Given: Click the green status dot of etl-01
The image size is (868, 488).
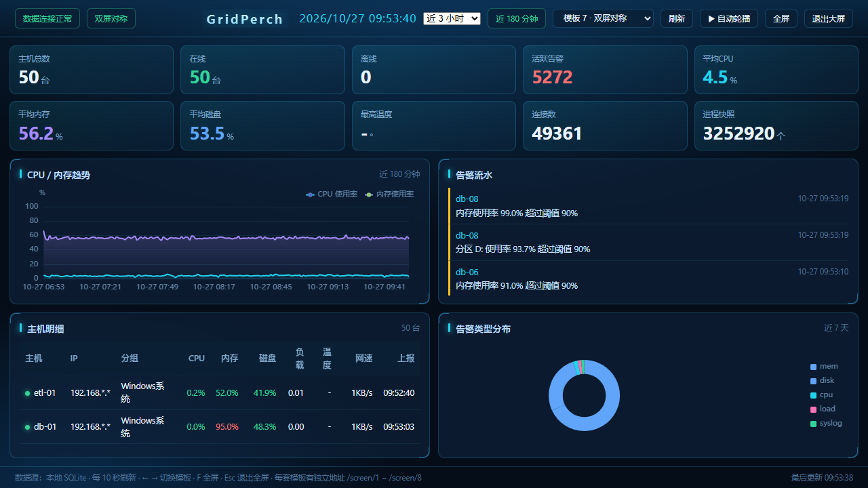Looking at the screenshot, I should (x=27, y=393).
